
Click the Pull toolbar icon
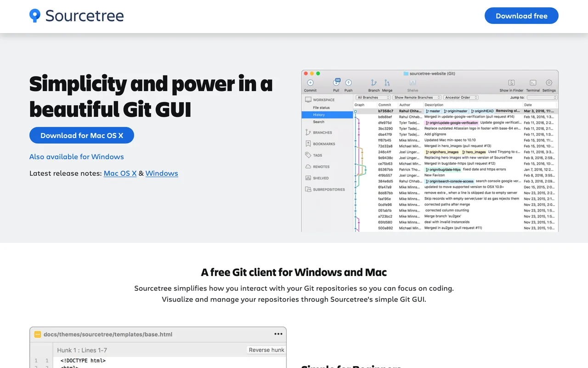(336, 82)
